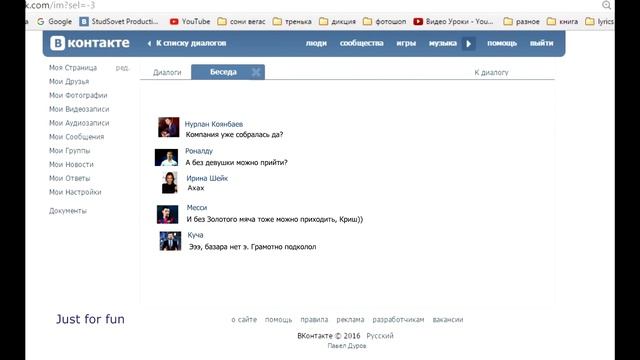The height and width of the screenshot is (360, 640).
Task: Open the правила footer link
Action: [314, 320]
